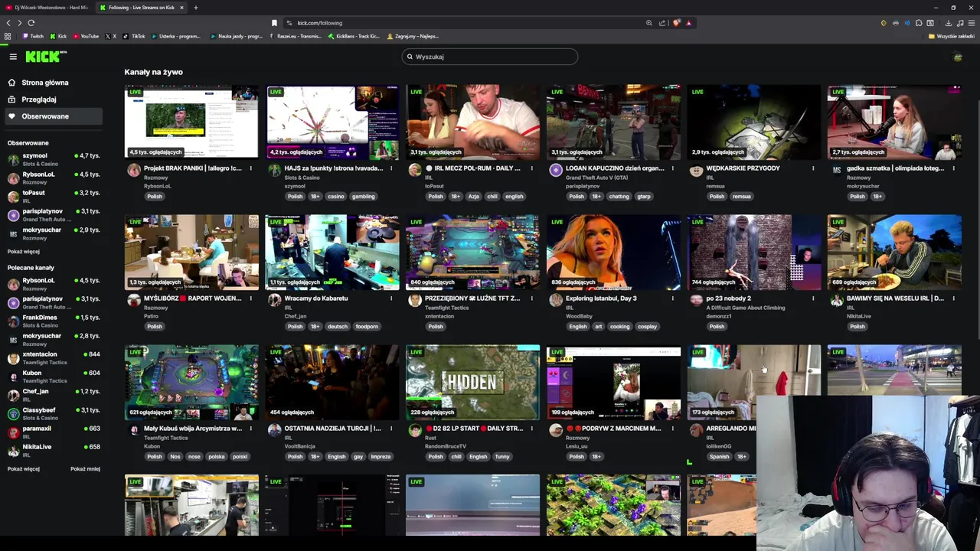
Task: Click parisplatynov avatar beside LOGAN KAPUCZINO
Action: (556, 170)
